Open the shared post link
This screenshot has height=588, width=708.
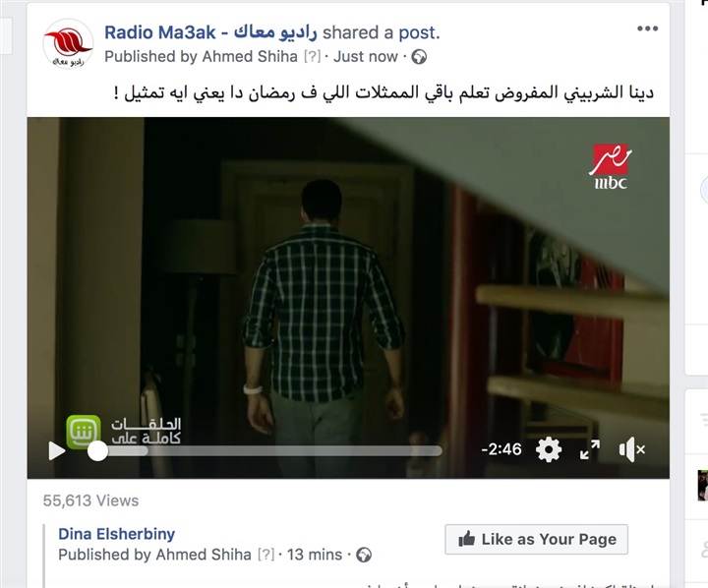click(418, 32)
